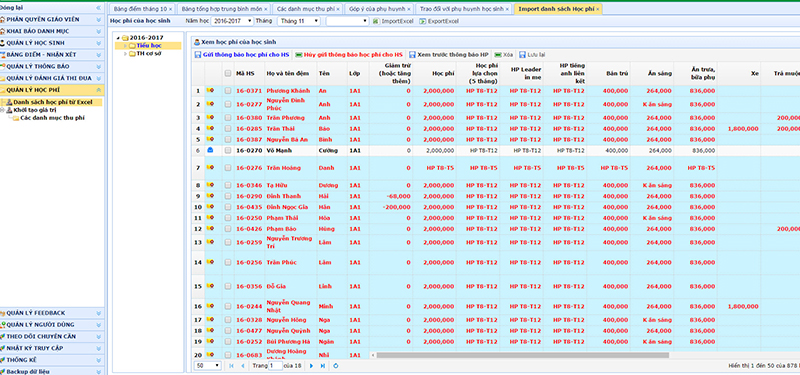Tick checkbox for student 16-0371
This screenshot has width=800, height=375.
click(x=228, y=91)
